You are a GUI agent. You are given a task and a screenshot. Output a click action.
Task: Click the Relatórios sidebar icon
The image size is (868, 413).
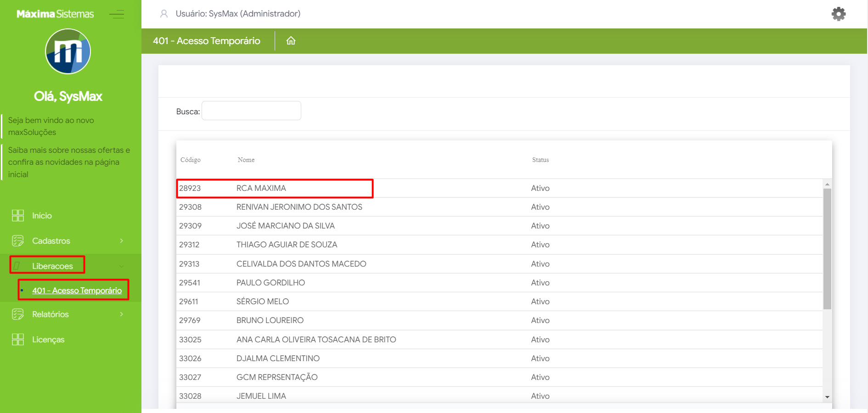[18, 314]
